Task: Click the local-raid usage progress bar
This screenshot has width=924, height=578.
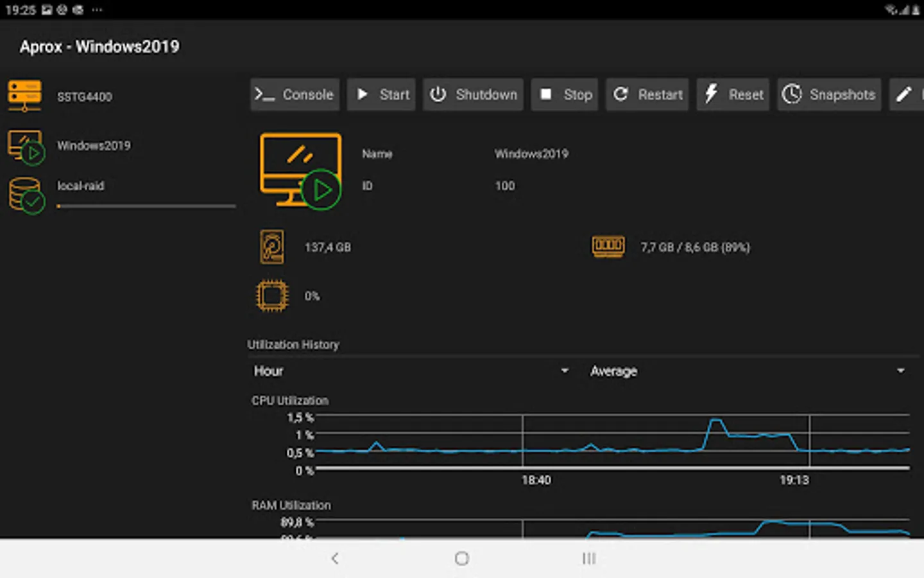Action: (146, 206)
